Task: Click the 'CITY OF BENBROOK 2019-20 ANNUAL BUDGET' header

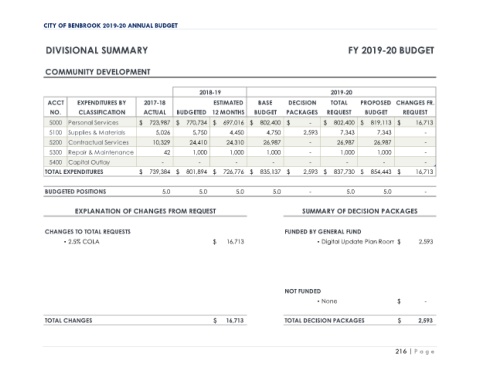Action: 111,26
